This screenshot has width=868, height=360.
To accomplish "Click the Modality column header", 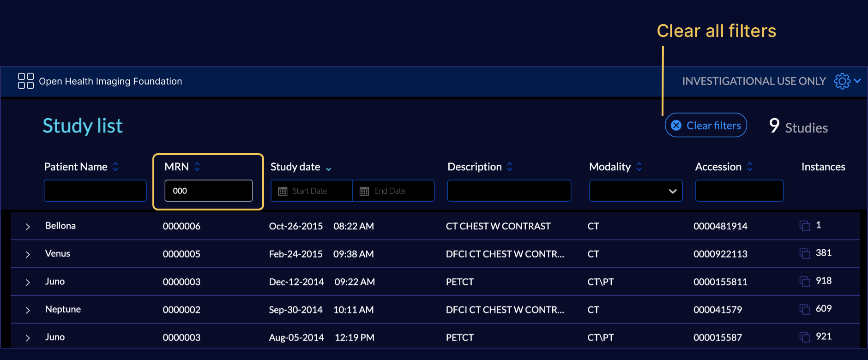I will click(x=609, y=167).
